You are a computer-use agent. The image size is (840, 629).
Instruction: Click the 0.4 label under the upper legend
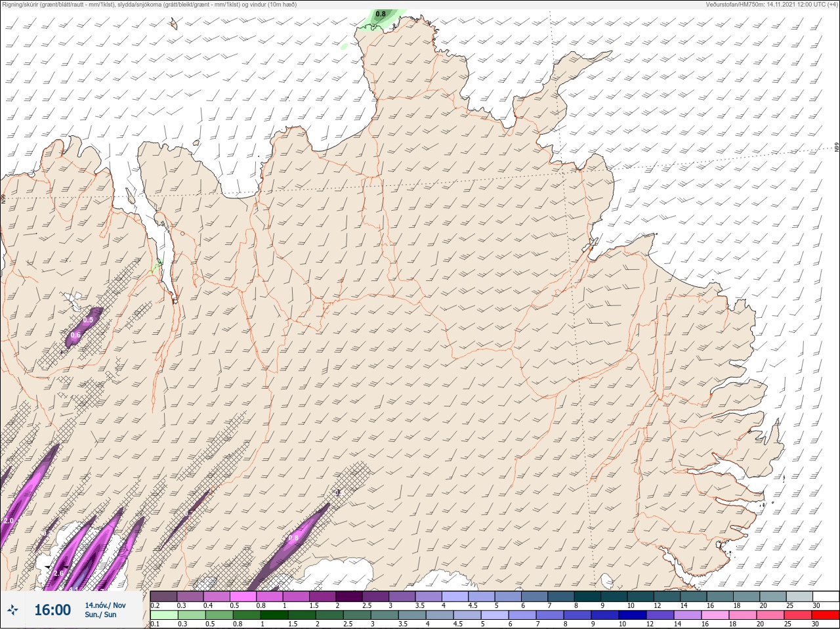click(208, 605)
